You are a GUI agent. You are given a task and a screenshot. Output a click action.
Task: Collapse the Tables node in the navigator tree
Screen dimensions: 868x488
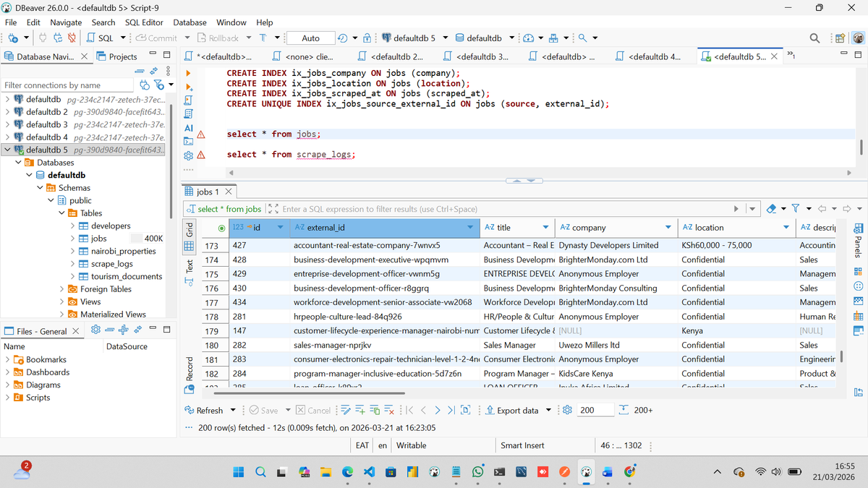tap(62, 213)
